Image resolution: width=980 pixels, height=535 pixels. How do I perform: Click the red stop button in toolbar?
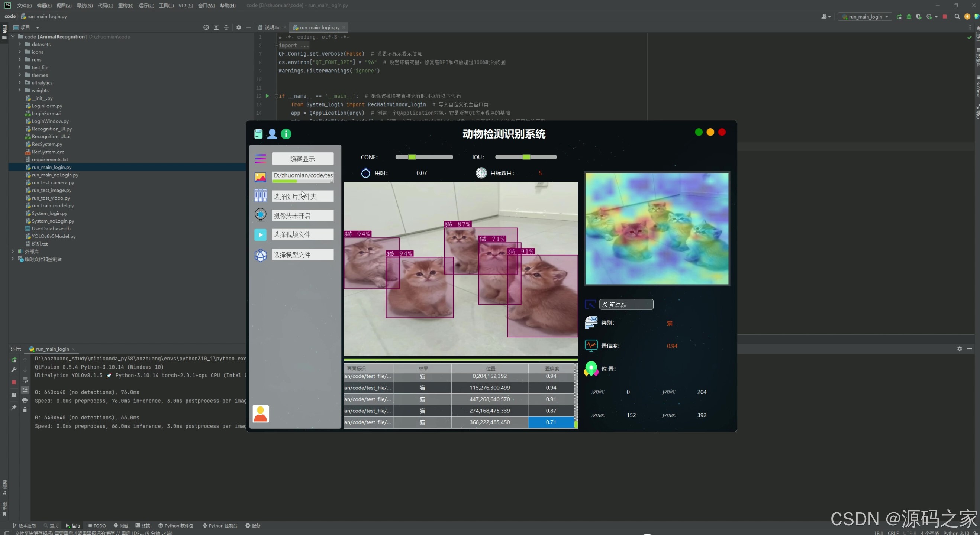coord(945,17)
